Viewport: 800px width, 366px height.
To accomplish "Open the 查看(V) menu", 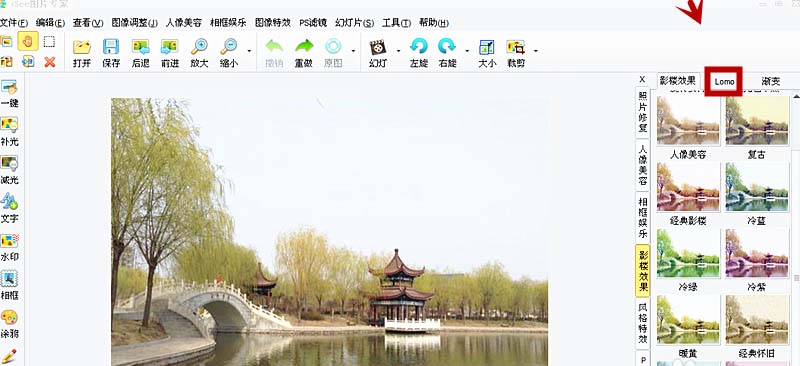I will [88, 23].
